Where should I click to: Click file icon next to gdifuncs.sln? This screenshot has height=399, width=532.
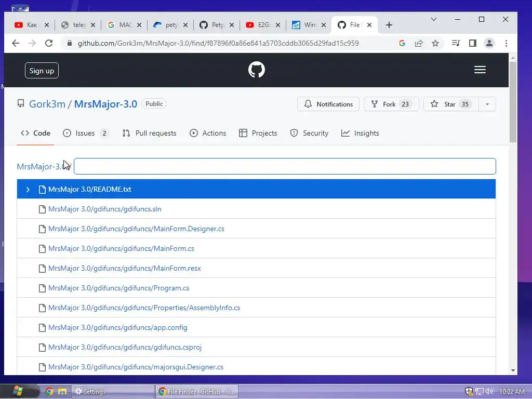point(42,209)
